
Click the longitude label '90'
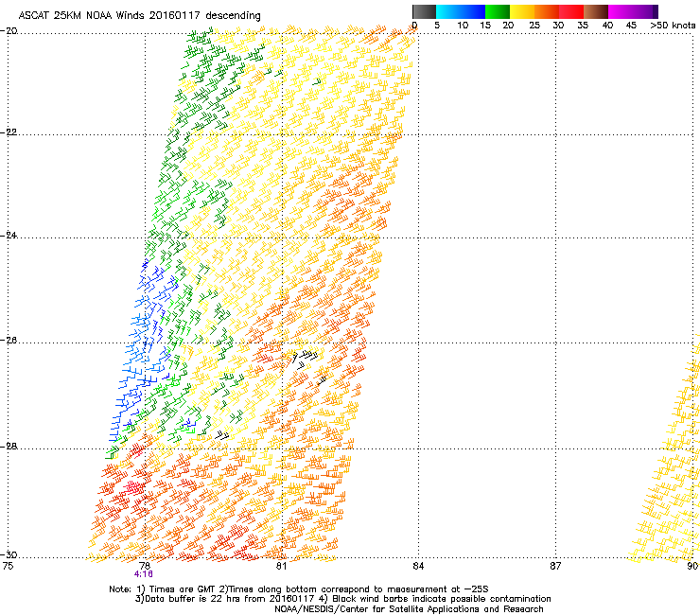(692, 566)
